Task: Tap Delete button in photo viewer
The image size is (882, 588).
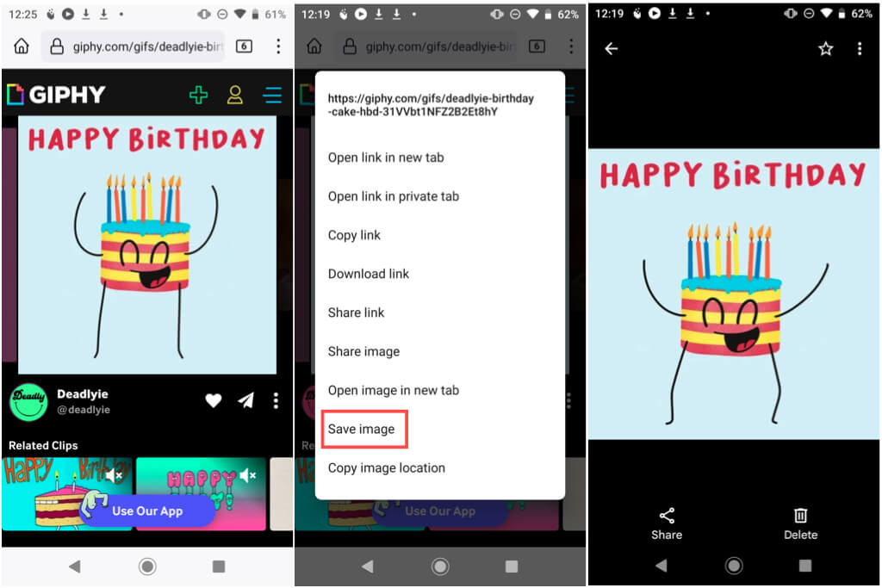Action: tap(800, 524)
